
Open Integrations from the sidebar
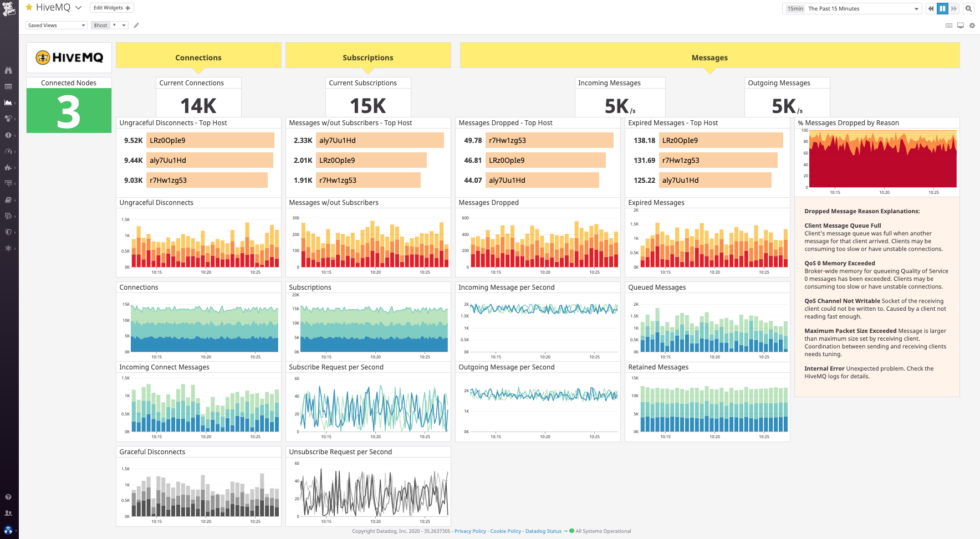[8, 167]
